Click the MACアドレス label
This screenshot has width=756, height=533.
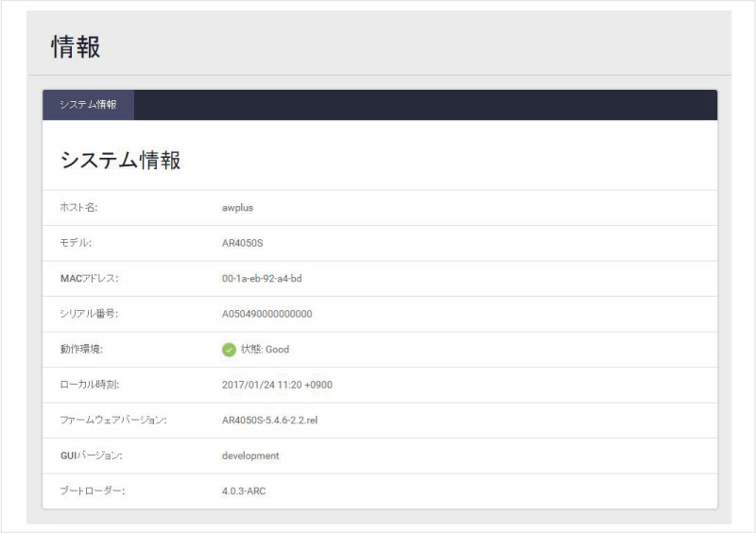coord(89,279)
